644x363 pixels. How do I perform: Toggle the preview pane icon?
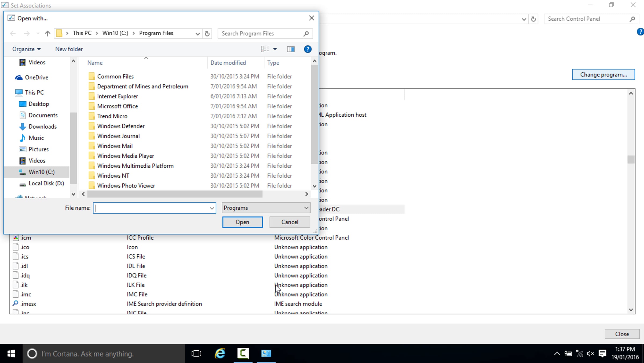[x=291, y=49]
